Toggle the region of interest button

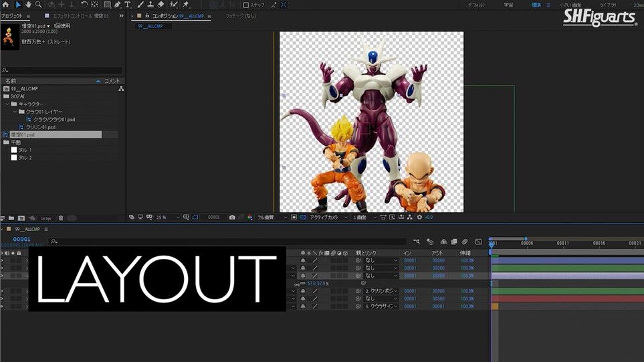[294, 217]
